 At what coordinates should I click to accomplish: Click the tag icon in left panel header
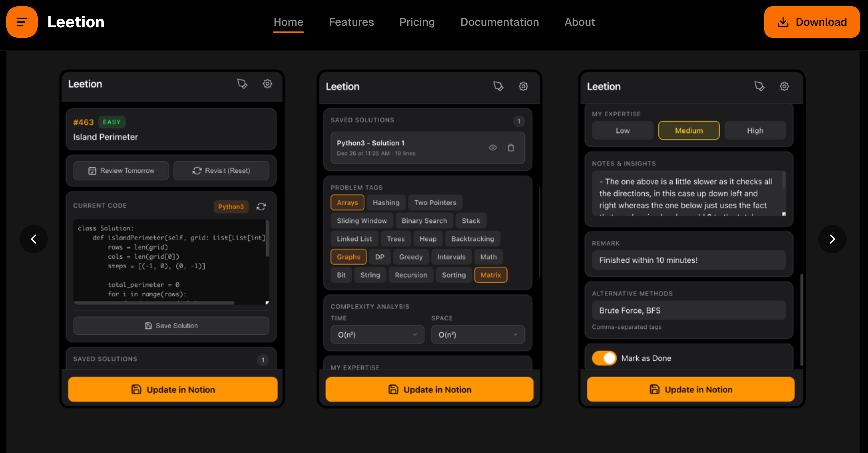[x=242, y=84]
